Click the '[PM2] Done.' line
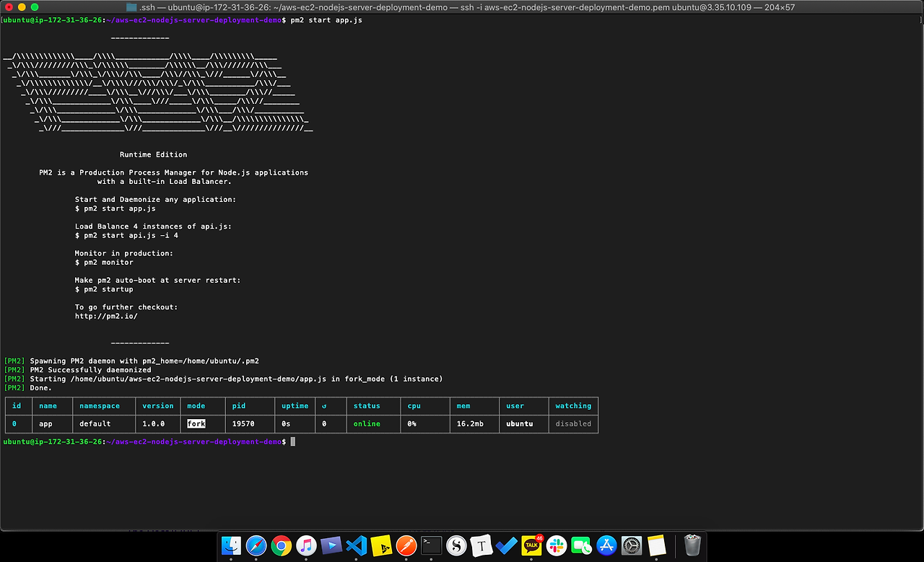Screen dimensions: 924x562 pos(27,387)
